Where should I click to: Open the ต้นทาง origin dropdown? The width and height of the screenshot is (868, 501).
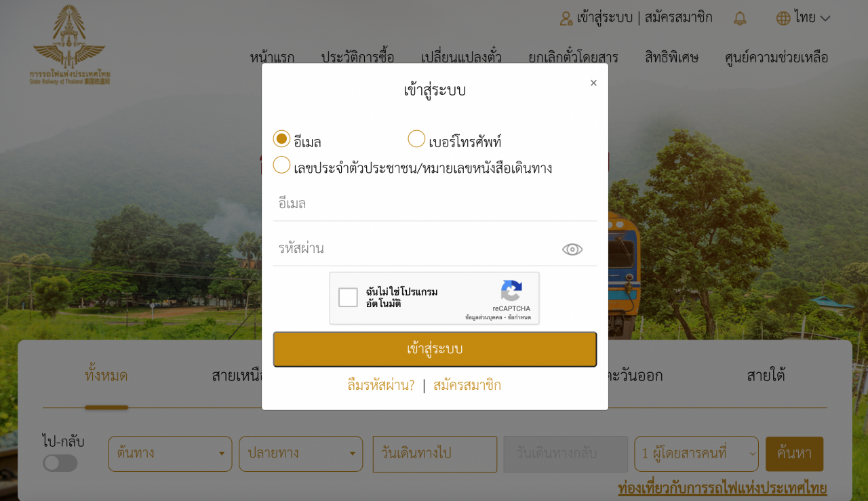coord(170,454)
